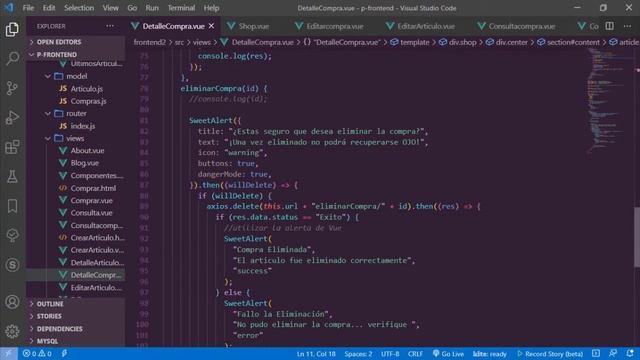The width and height of the screenshot is (640, 360).
Task: Collapse the router folder
Action: [x=76, y=113]
